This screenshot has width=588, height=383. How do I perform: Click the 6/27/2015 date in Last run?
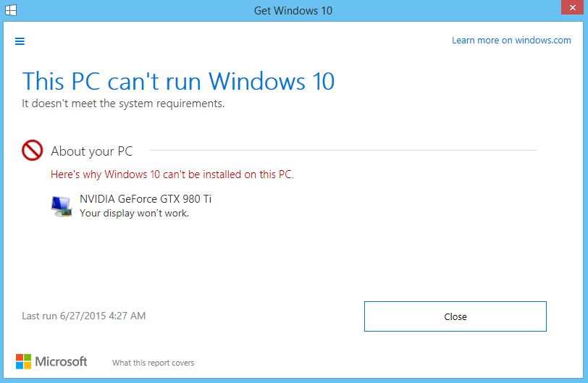[x=83, y=316]
